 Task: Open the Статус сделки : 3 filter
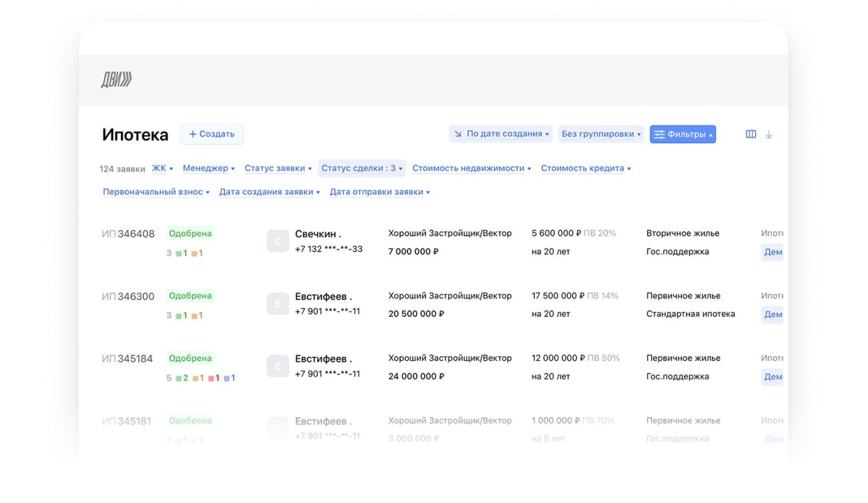(x=362, y=168)
